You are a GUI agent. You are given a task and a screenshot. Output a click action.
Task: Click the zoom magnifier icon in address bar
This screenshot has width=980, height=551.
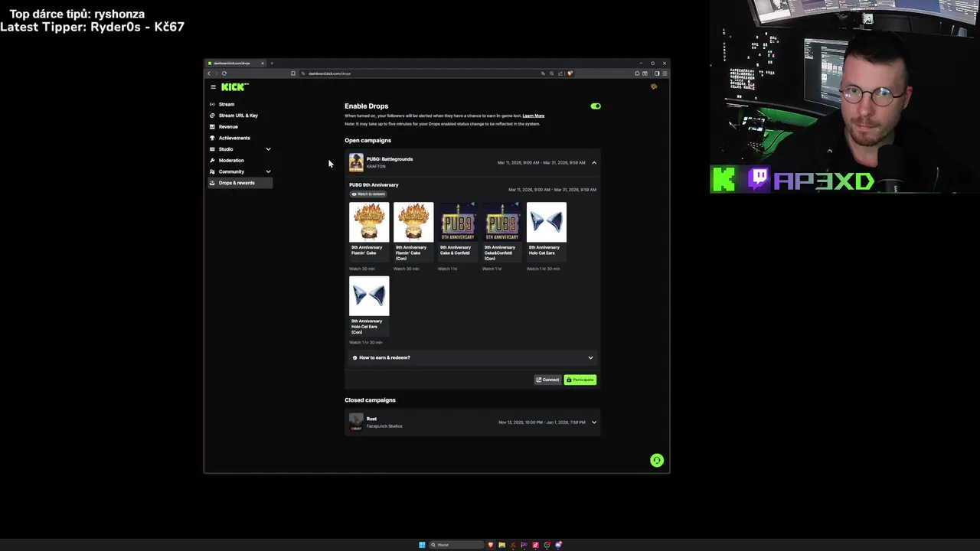pyautogui.click(x=552, y=73)
